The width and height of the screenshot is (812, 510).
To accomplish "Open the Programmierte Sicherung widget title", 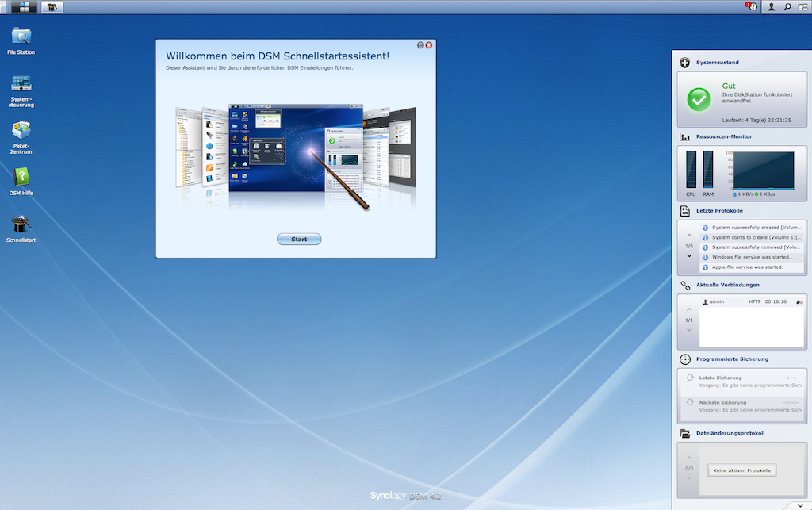I will pos(732,359).
